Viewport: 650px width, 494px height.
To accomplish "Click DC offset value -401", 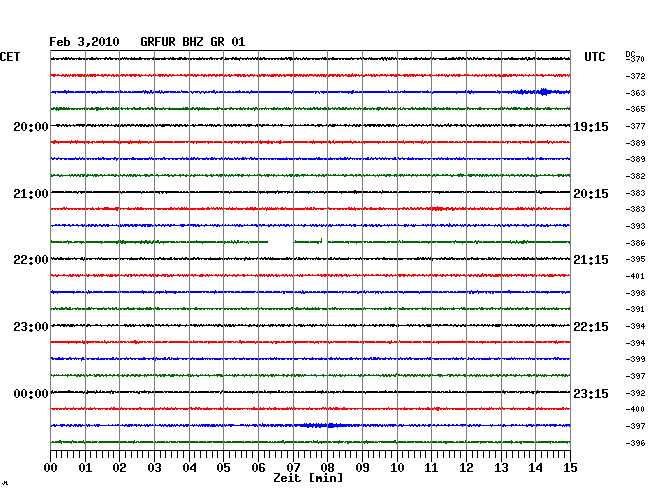I will pyautogui.click(x=635, y=276).
